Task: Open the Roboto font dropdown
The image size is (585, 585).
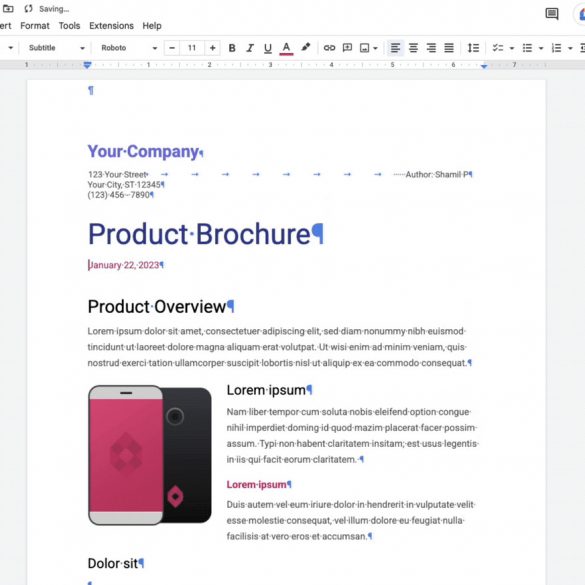Action: tap(129, 48)
